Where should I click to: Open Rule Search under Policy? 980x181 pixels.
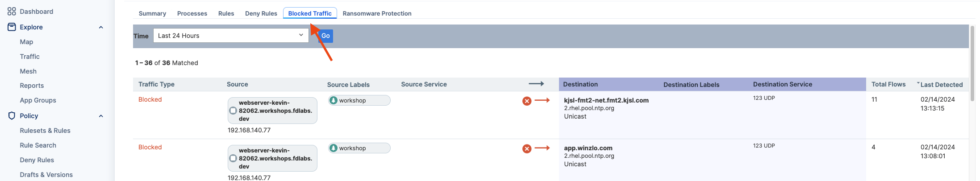pyautogui.click(x=38, y=145)
